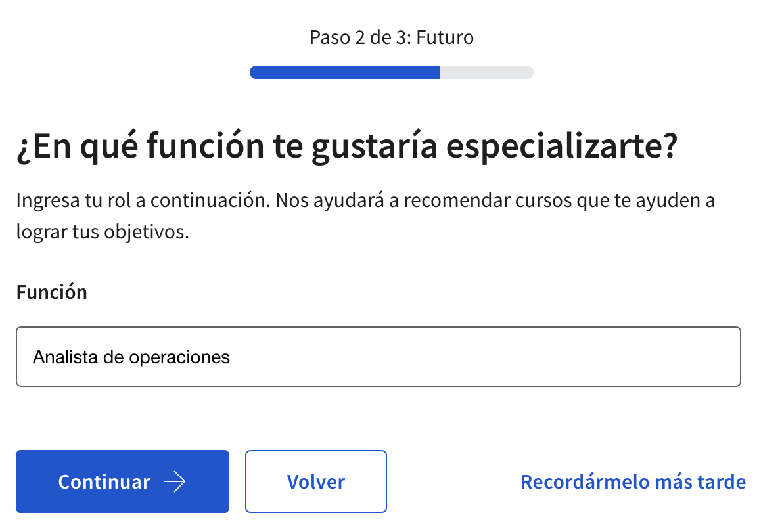Click the blue filled part of progress bar

[x=344, y=72]
